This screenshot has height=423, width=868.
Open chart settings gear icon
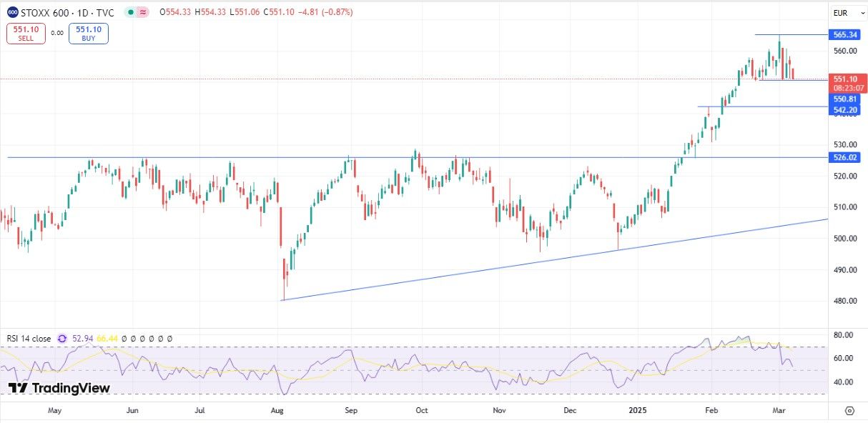[849, 411]
